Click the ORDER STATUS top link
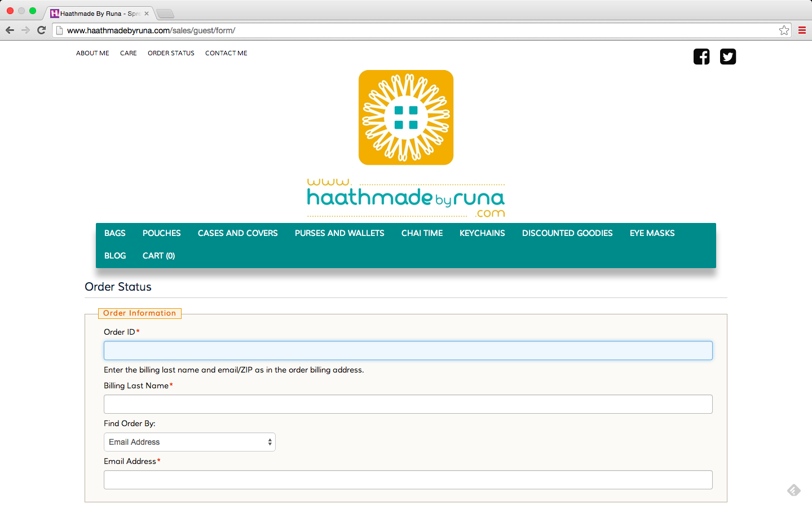812x508 pixels. [x=171, y=53]
